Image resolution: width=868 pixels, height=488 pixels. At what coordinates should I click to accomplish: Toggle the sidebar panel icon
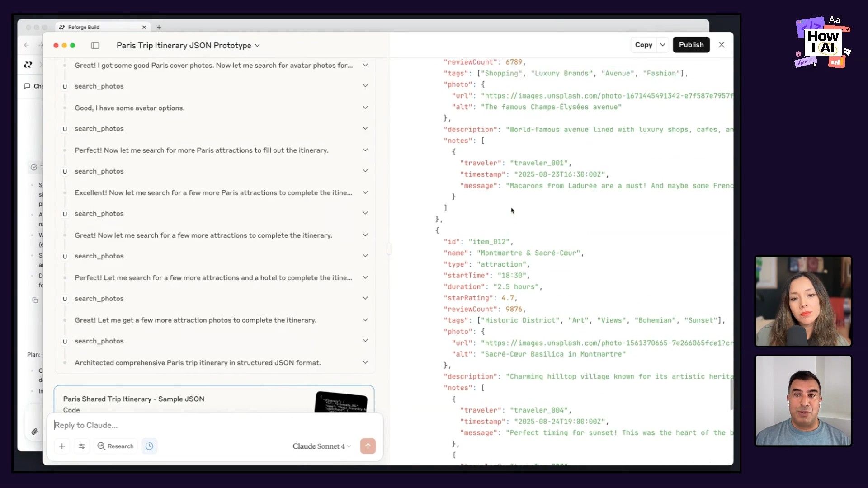pos(95,46)
